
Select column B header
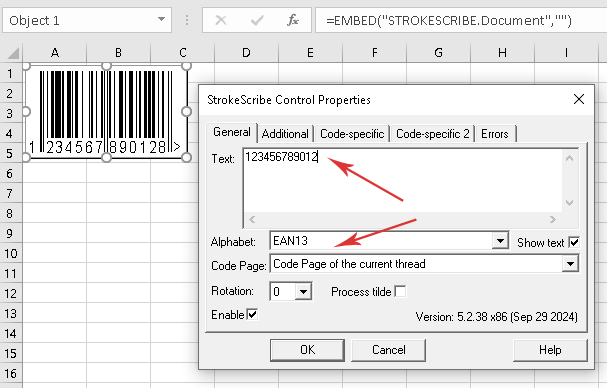click(x=118, y=53)
